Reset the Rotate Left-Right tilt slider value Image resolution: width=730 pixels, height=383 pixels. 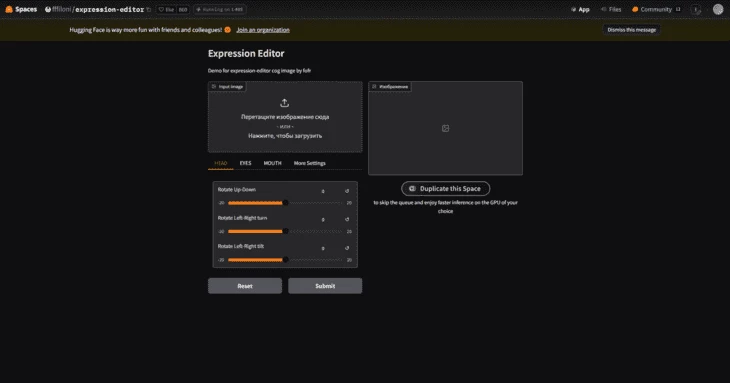point(347,248)
